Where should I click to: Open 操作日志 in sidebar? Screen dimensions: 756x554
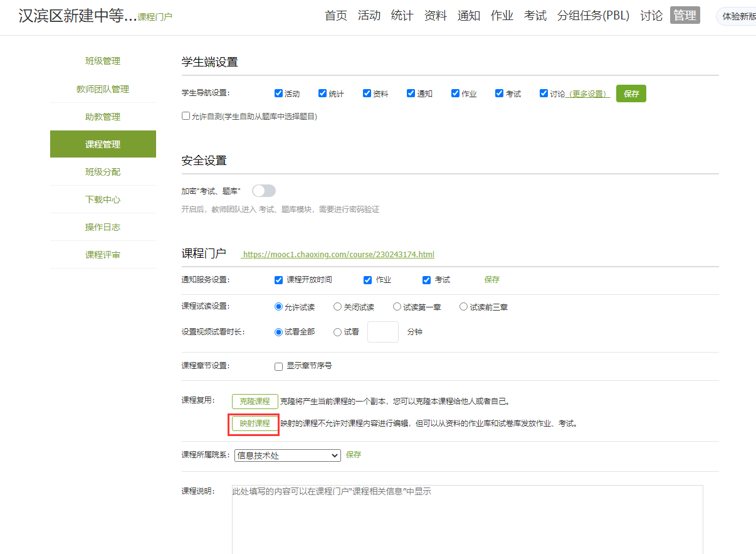[x=103, y=227]
